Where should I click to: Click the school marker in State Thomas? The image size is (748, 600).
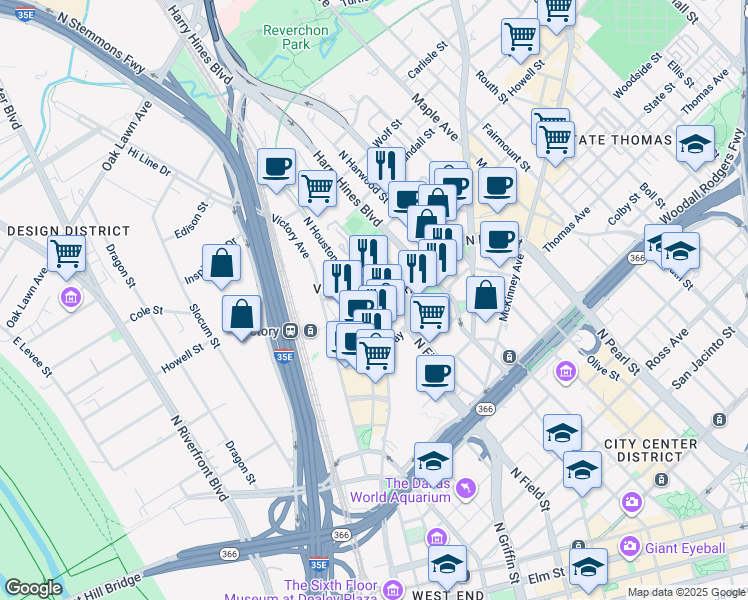coord(695,144)
